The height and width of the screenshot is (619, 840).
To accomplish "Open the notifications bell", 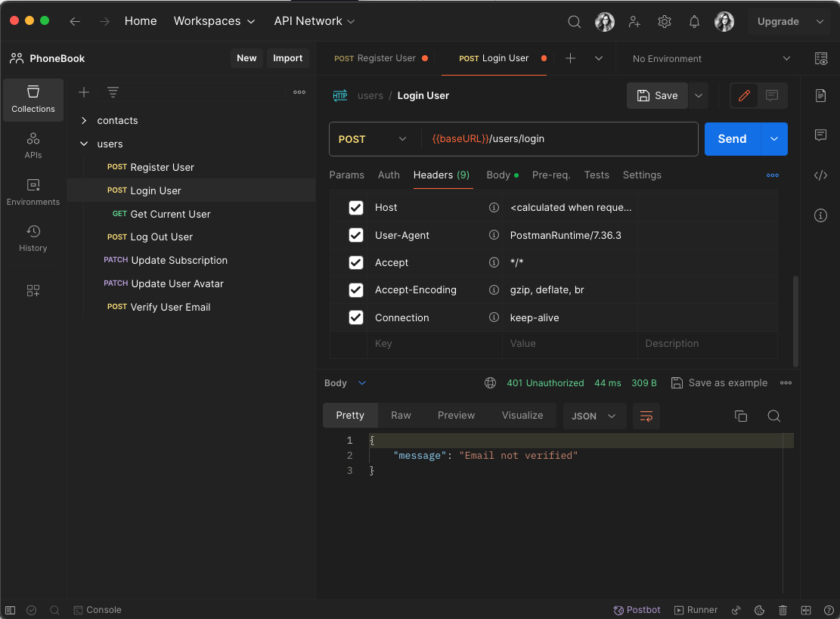I will click(x=694, y=21).
